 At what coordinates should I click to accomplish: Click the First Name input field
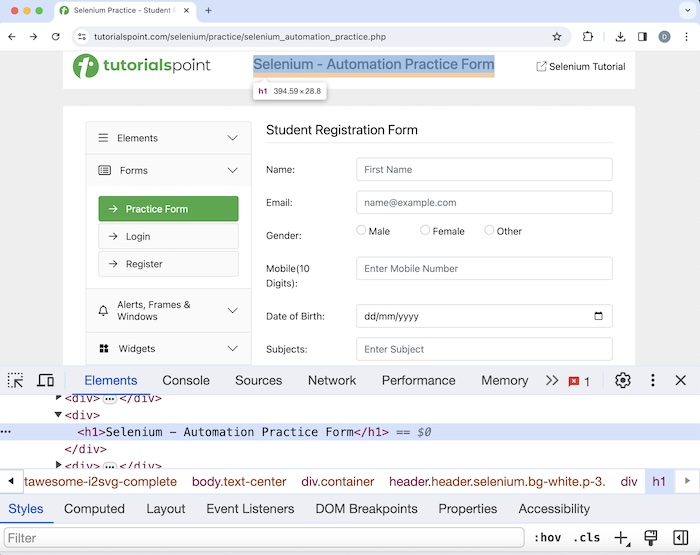point(484,170)
